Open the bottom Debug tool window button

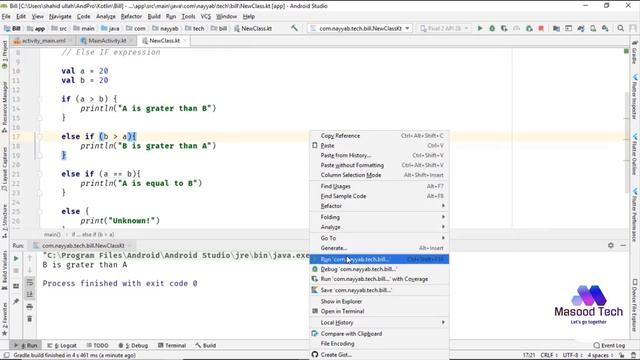pos(133,345)
